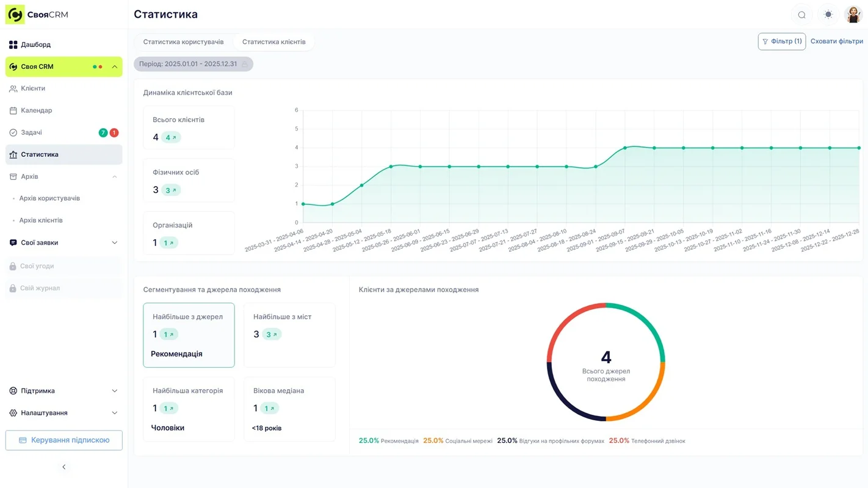The width and height of the screenshot is (868, 488).
Task: Open the Архів sidebar icon
Action: (x=13, y=176)
